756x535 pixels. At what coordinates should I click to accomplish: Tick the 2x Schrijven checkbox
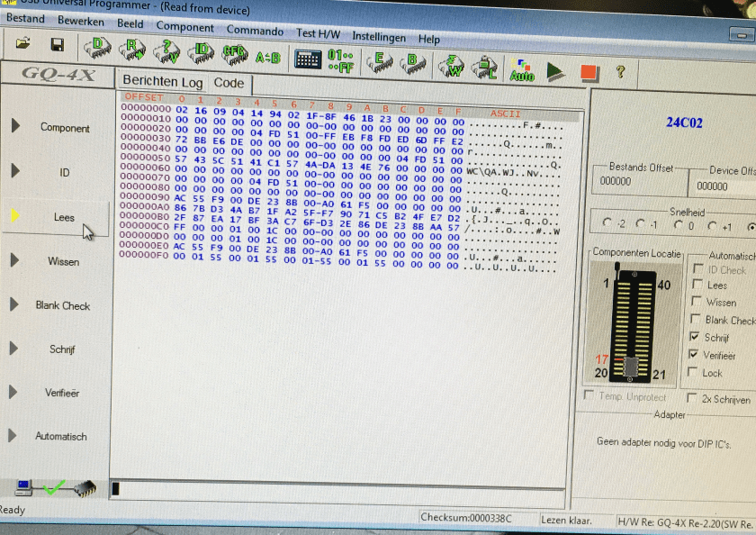(x=692, y=397)
